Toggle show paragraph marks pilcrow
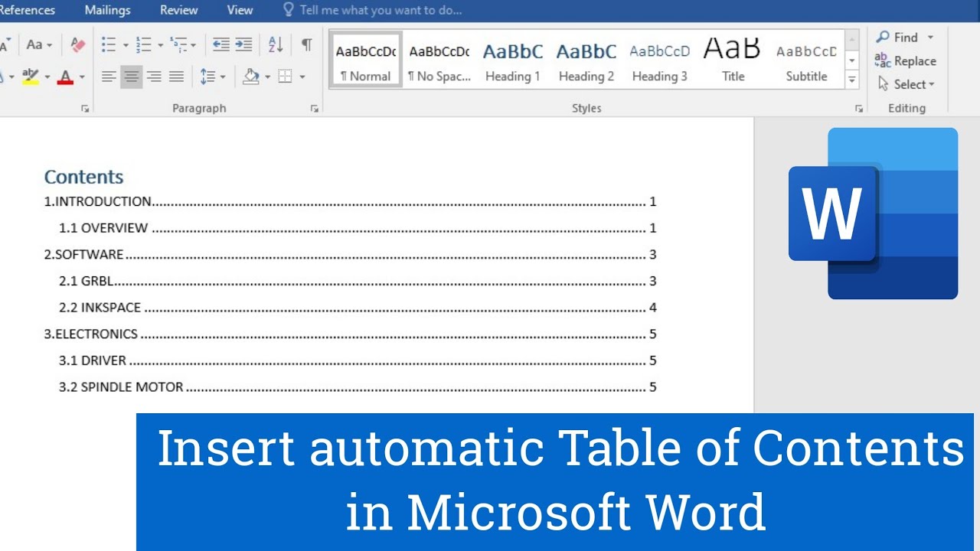This screenshot has height=551, width=980. 306,44
